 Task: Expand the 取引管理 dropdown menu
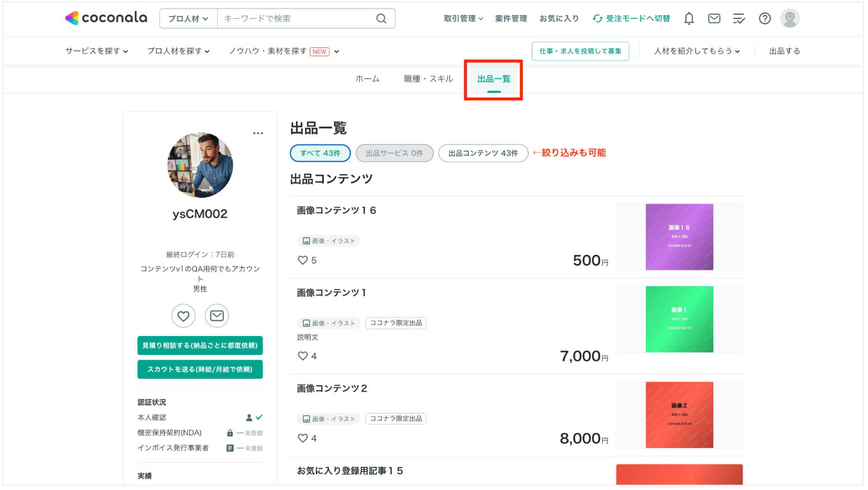463,18
